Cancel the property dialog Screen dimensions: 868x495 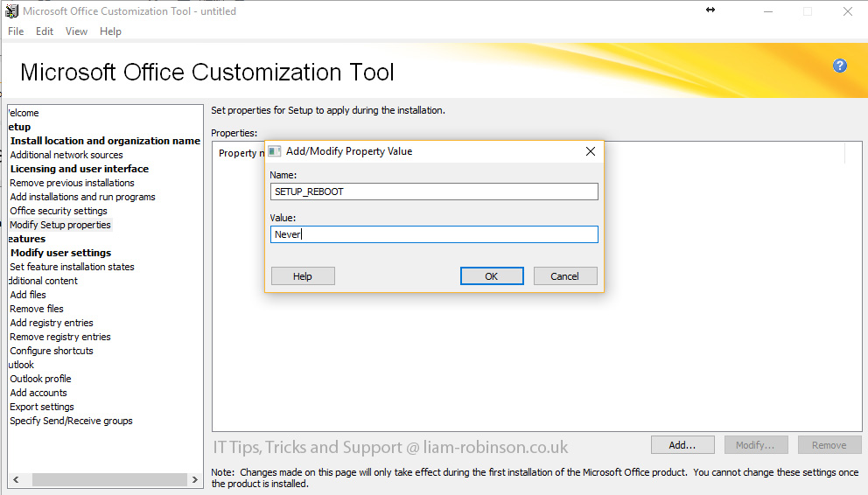pos(564,276)
